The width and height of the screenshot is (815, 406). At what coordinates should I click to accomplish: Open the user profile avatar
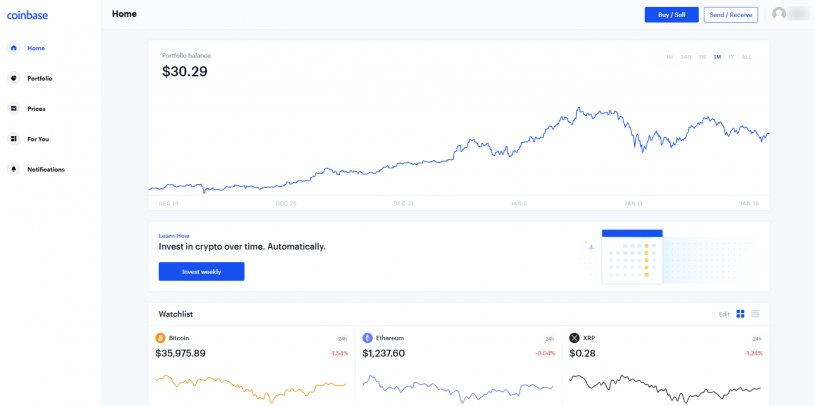click(779, 14)
